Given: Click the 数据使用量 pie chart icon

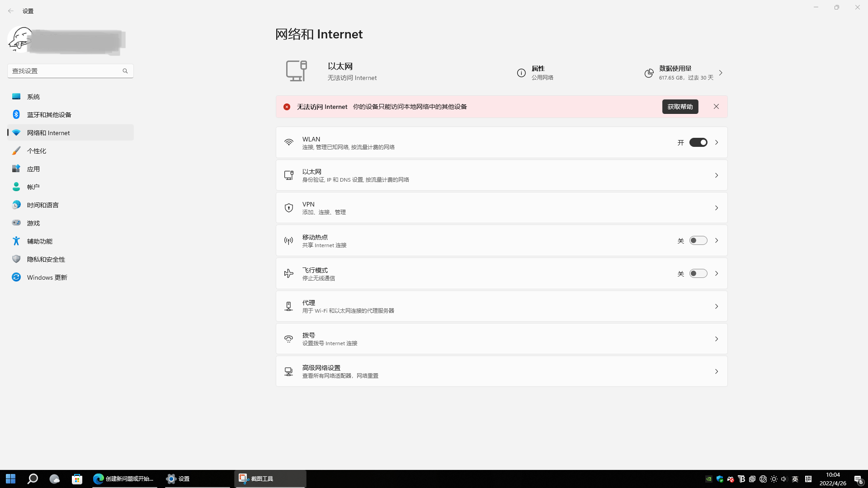Looking at the screenshot, I should pyautogui.click(x=649, y=73).
